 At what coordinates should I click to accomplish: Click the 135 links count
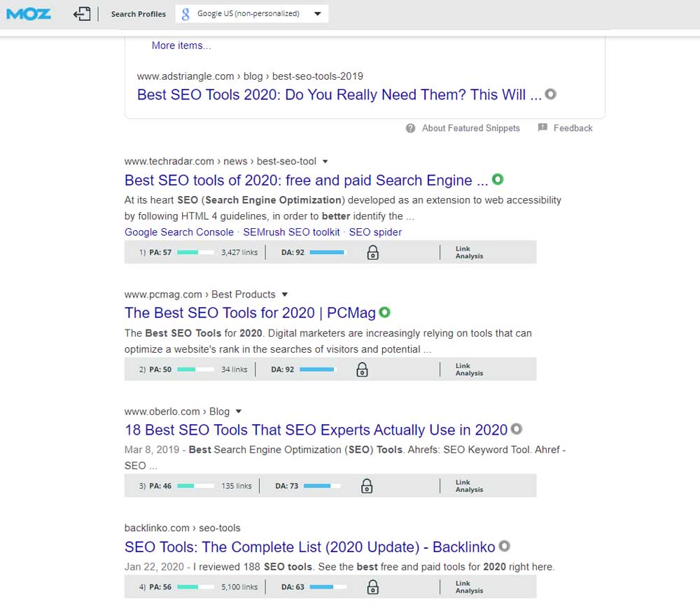point(236,486)
